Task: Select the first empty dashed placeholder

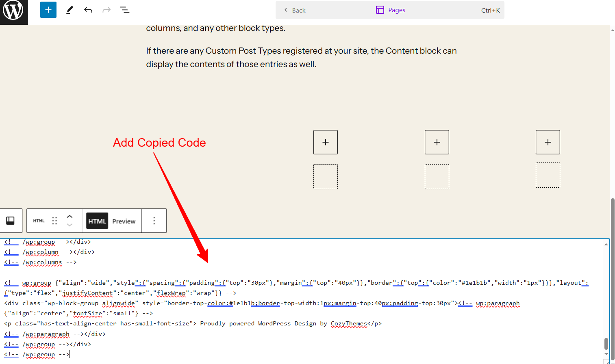Action: coord(326,177)
